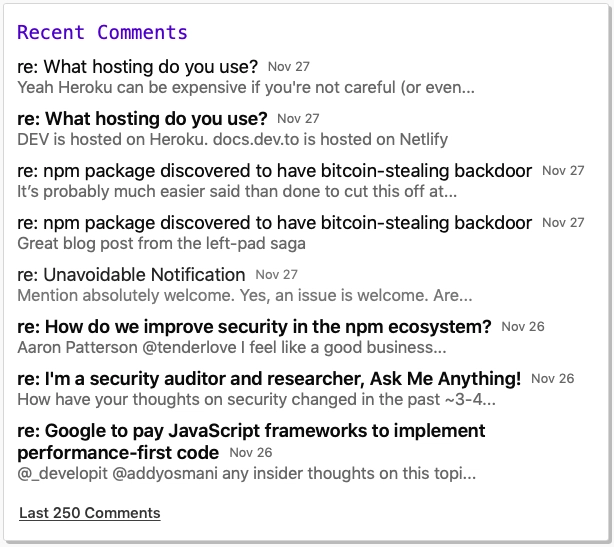614x547 pixels.
Task: Open "How do we improve security" comment
Action: [254, 327]
